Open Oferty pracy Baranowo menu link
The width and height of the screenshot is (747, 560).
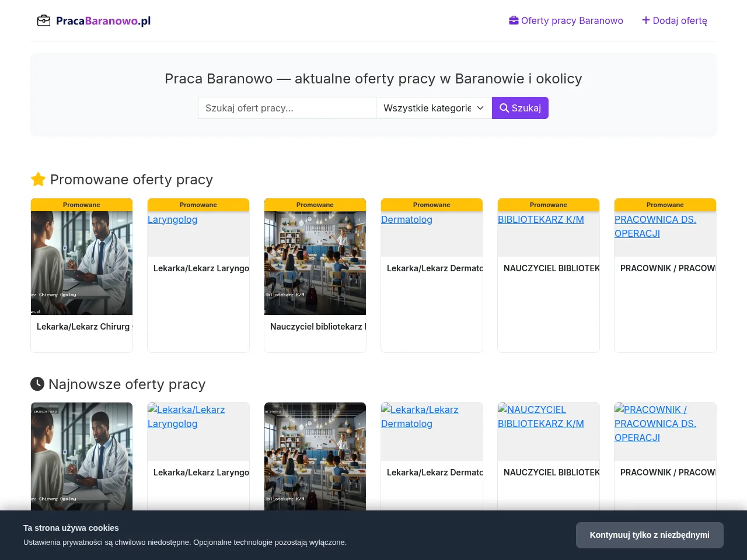coord(566,20)
